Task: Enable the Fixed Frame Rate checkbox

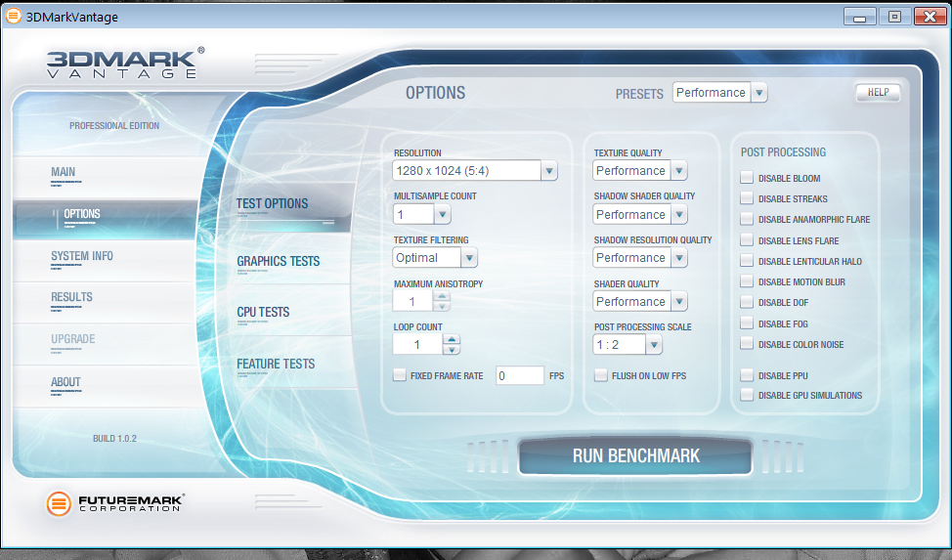Action: [400, 375]
